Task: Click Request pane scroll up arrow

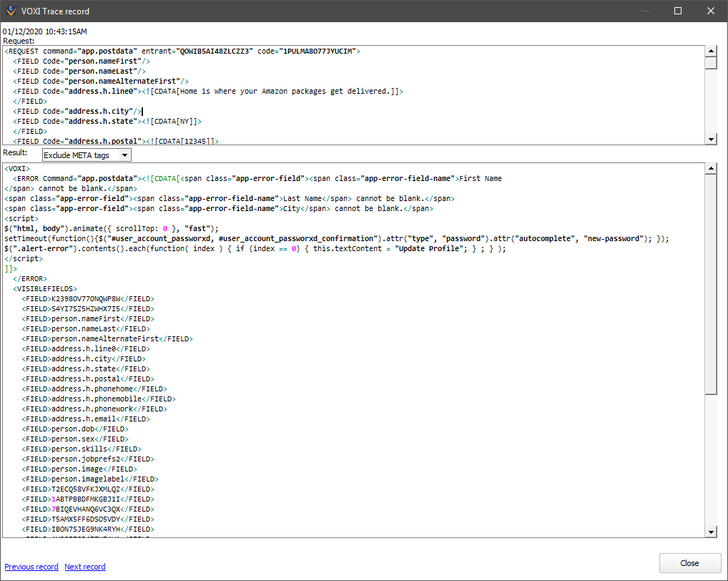Action: click(711, 52)
